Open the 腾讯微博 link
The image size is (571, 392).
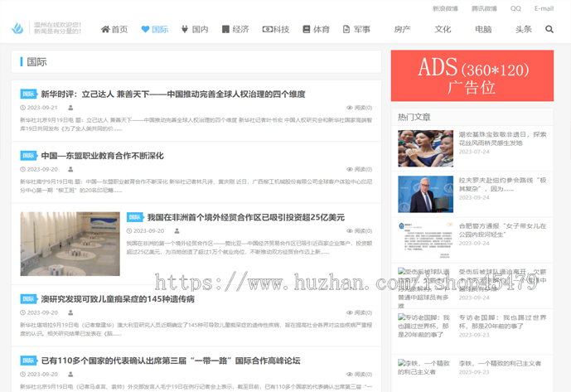pyautogui.click(x=484, y=8)
